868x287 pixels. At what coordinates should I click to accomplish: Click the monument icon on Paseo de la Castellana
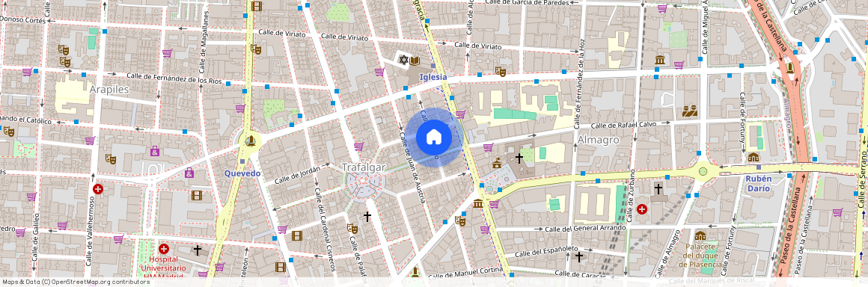pyautogui.click(x=790, y=68)
